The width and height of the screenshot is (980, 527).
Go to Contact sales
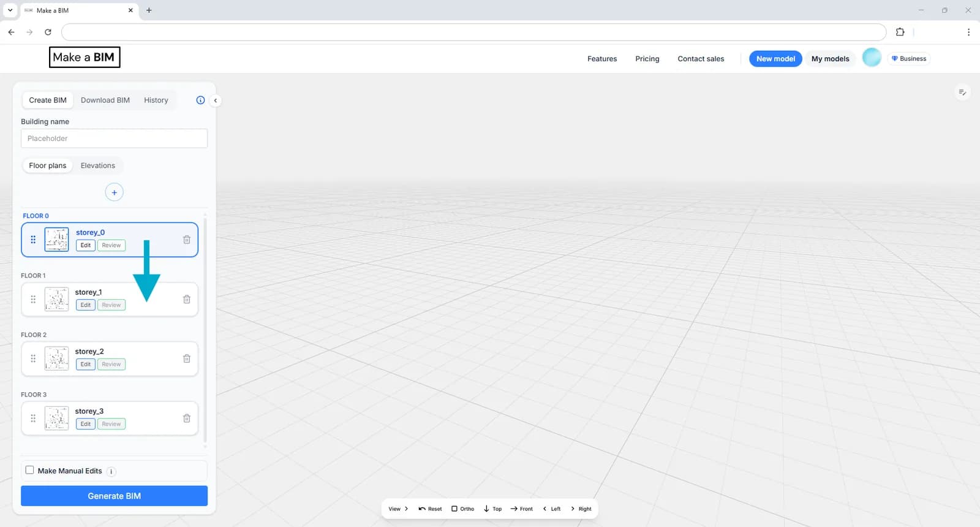[x=701, y=59]
